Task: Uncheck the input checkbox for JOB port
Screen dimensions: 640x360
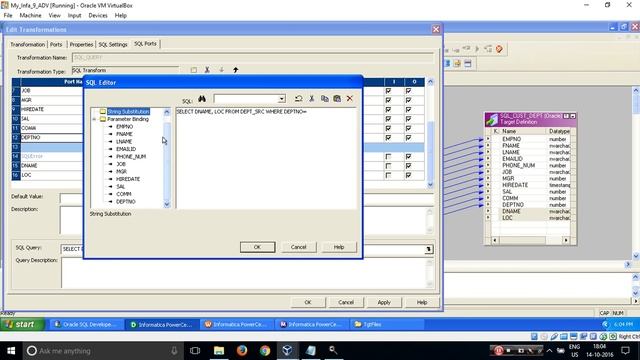Action: pyautogui.click(x=388, y=91)
